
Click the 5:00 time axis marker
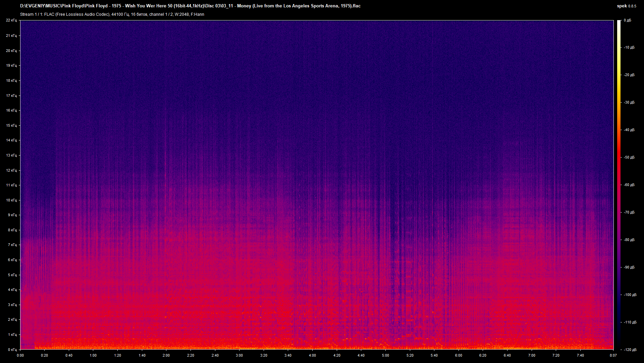click(x=385, y=355)
